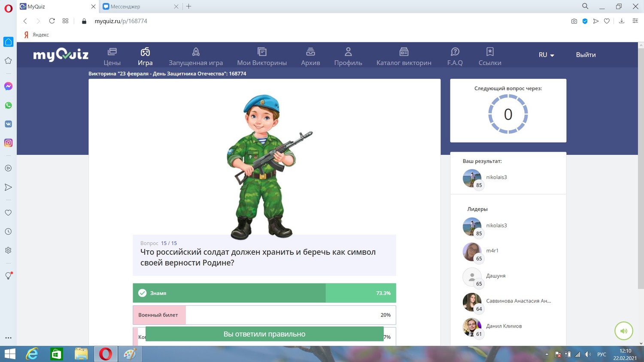Open Opera easy setup menu
This screenshot has height=362, width=644.
coord(635,21)
